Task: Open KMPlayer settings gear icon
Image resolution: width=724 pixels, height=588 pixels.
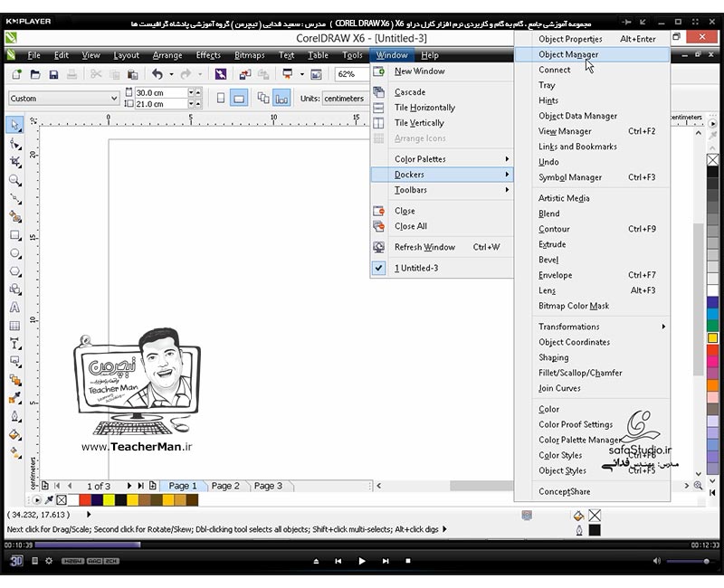Action: tap(49, 561)
